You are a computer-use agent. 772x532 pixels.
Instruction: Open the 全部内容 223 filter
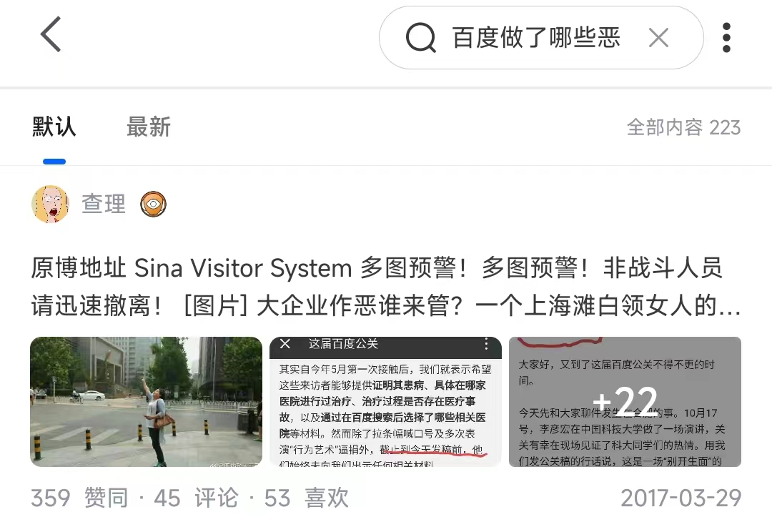(683, 127)
